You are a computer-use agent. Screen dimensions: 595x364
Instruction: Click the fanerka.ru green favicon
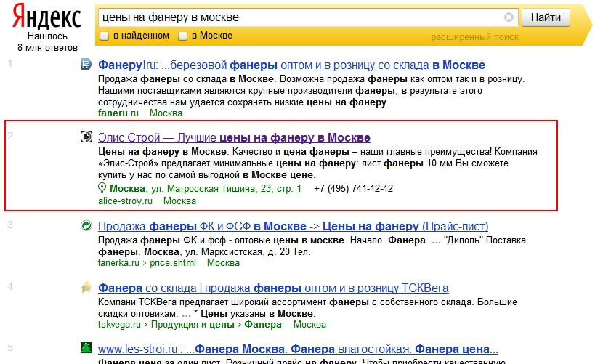tap(86, 225)
